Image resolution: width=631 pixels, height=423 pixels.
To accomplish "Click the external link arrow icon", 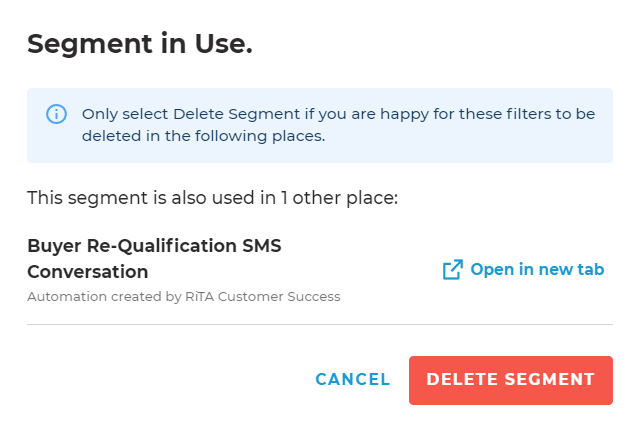I will tap(453, 270).
